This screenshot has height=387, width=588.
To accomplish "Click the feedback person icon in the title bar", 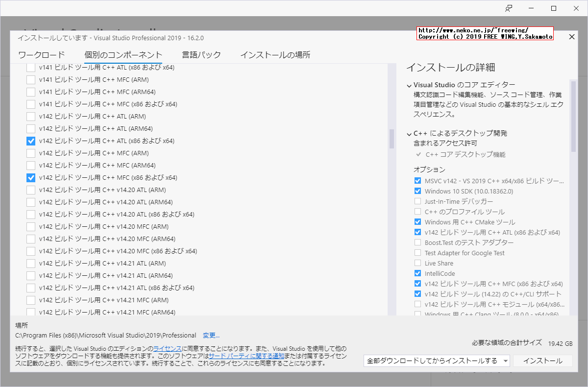I will [509, 8].
